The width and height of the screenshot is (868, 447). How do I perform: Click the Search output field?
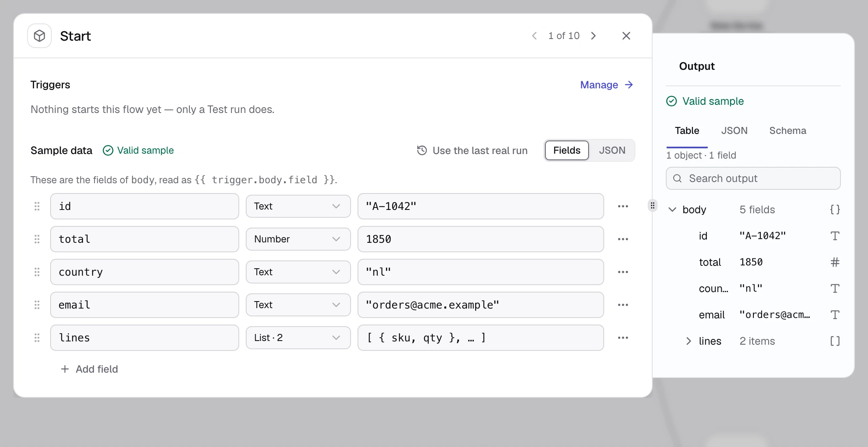point(753,178)
